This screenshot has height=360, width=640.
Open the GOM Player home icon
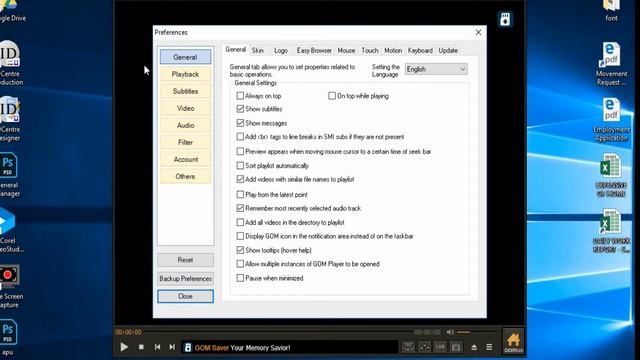click(x=513, y=341)
